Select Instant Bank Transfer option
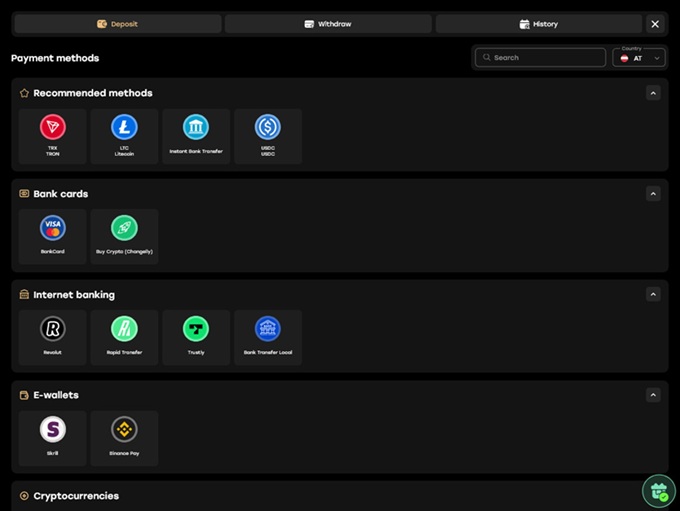680x511 pixels. [196, 136]
